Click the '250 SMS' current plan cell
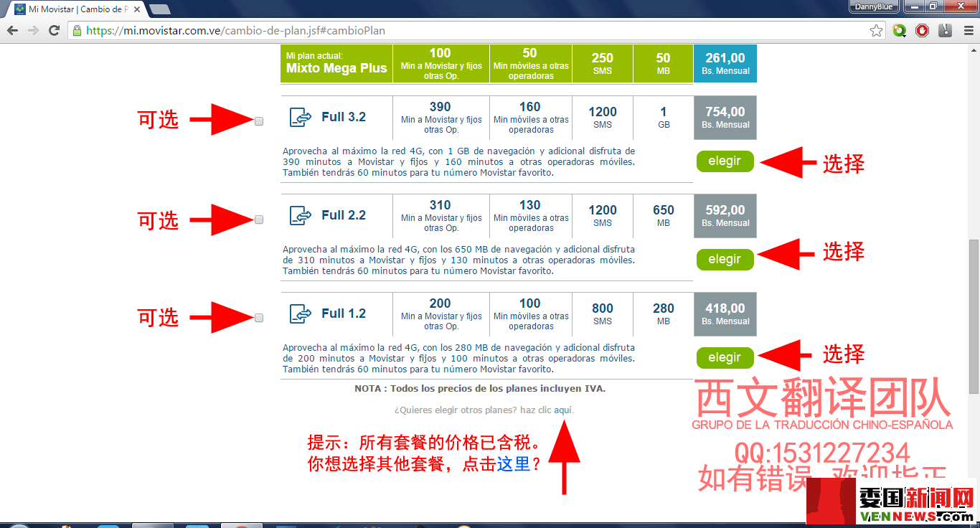The width and height of the screenshot is (980, 528). click(x=603, y=64)
